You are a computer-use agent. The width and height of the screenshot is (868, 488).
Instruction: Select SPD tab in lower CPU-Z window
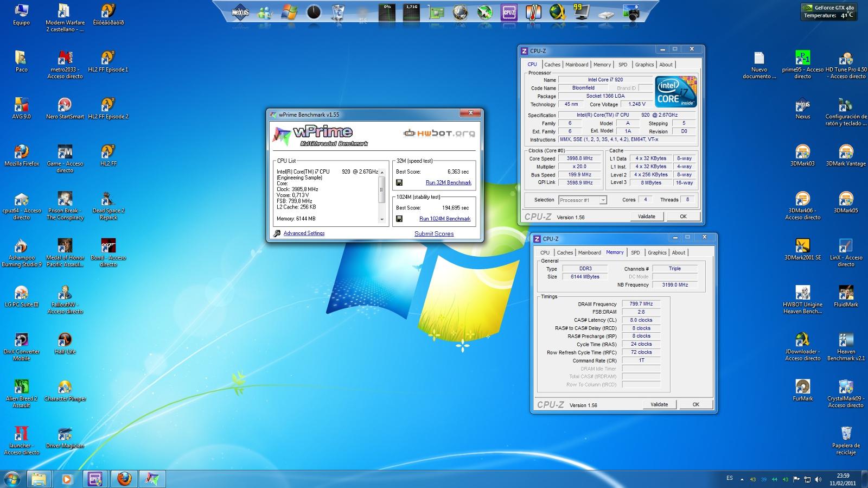[635, 252]
